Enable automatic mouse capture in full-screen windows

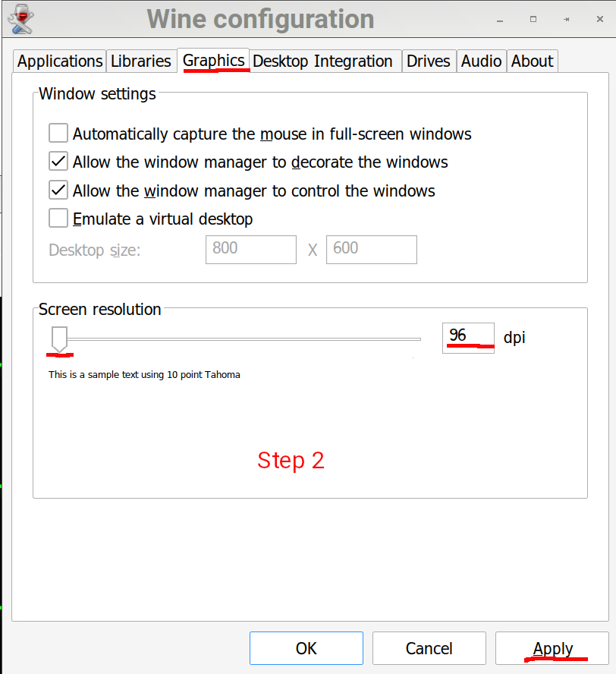coord(58,133)
